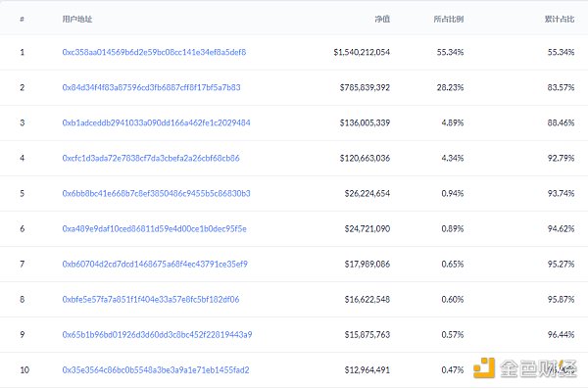
Task: Select the address beginning 0x6bb8bc41e668b7c8
Action: click(x=156, y=193)
